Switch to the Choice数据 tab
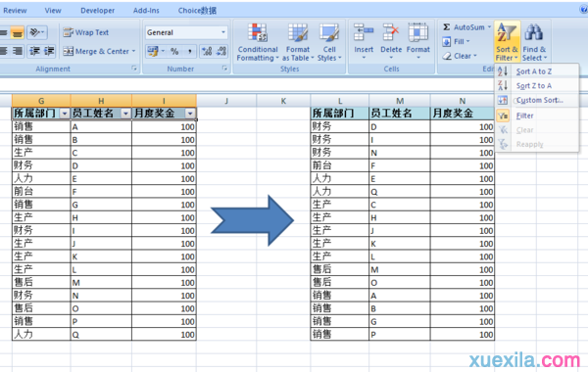The height and width of the screenshot is (372, 588). coord(197,11)
